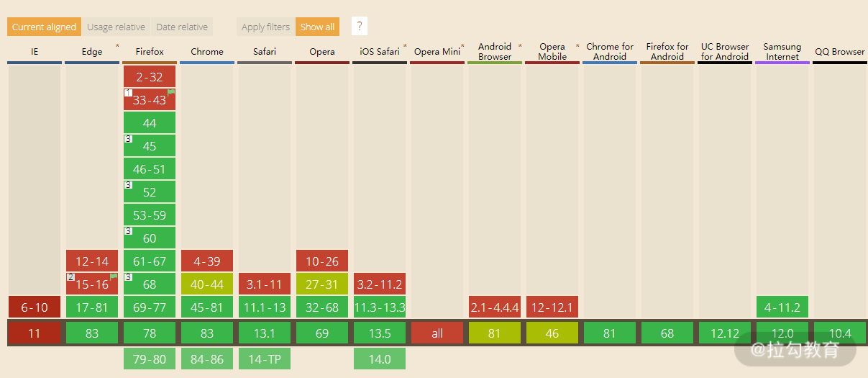
Task: Click the Chrome column header
Action: (207, 52)
